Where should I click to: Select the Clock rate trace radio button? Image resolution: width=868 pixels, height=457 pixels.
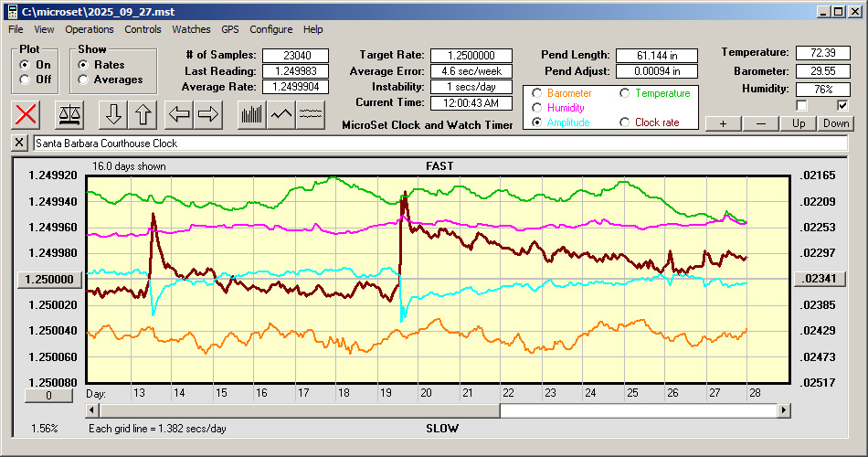[626, 122]
